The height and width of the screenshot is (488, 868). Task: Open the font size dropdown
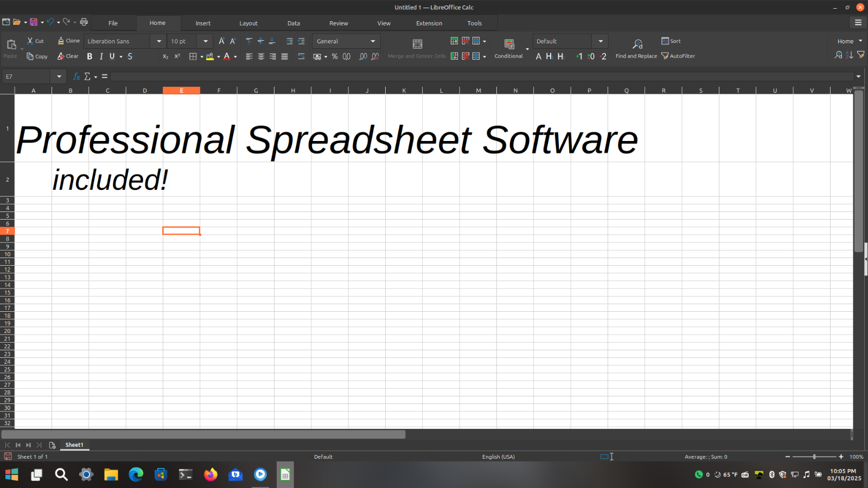pos(206,41)
